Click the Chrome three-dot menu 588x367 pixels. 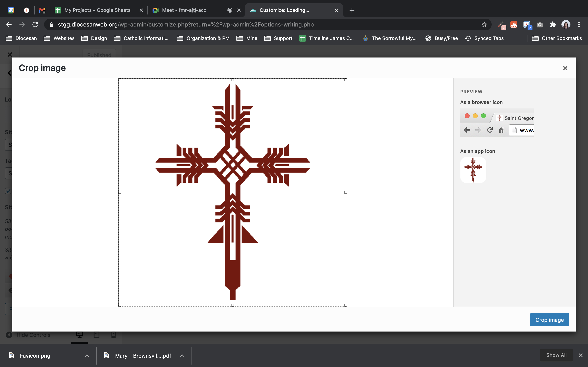point(579,24)
